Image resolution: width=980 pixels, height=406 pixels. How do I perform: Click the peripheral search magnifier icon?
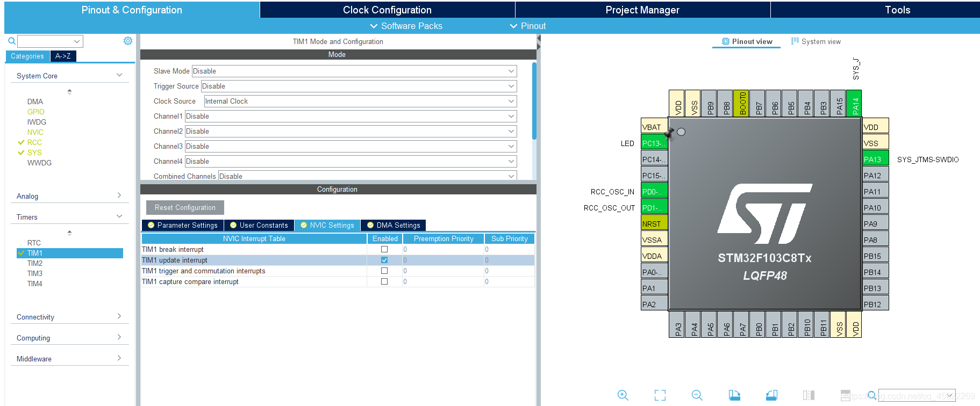click(12, 41)
